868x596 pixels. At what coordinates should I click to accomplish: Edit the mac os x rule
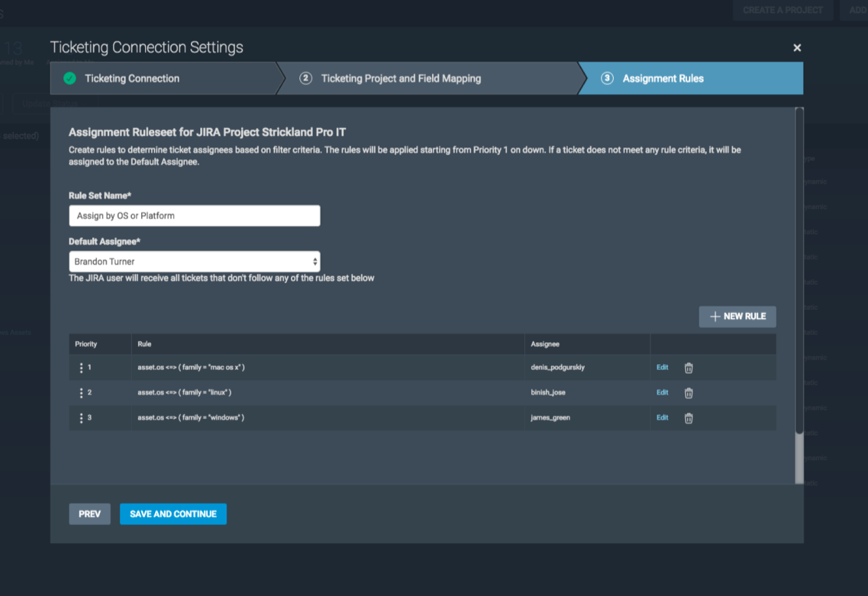point(662,367)
